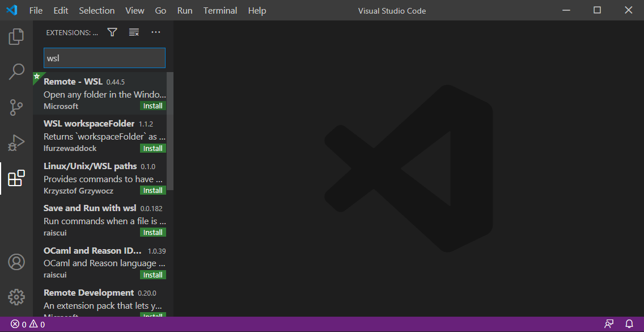Clear extensions search results icon
The height and width of the screenshot is (332, 644).
pyautogui.click(x=134, y=32)
